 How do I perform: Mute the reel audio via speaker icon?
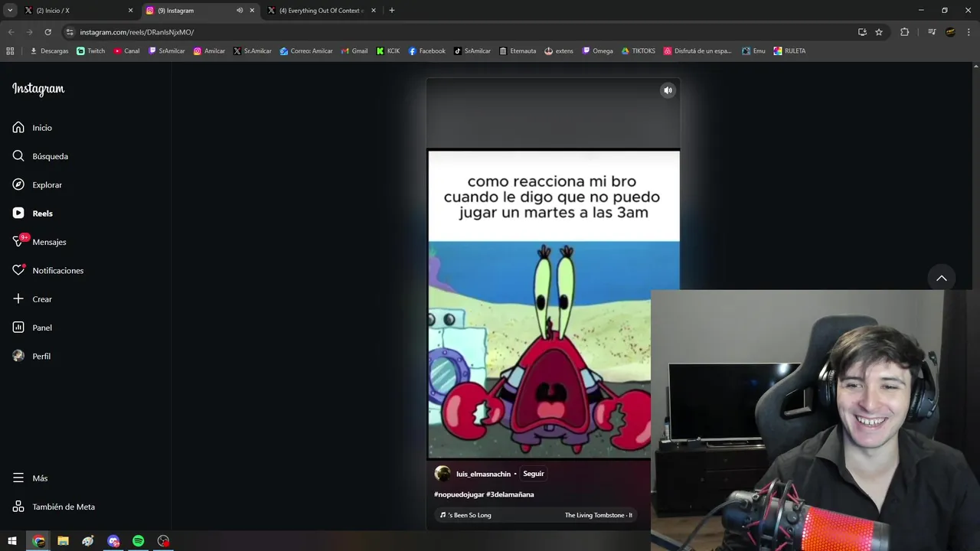point(668,90)
